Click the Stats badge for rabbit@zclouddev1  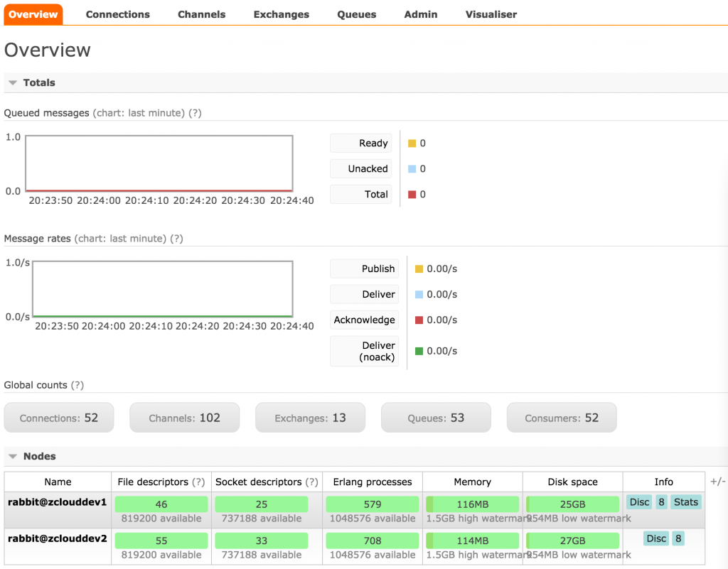coord(686,502)
